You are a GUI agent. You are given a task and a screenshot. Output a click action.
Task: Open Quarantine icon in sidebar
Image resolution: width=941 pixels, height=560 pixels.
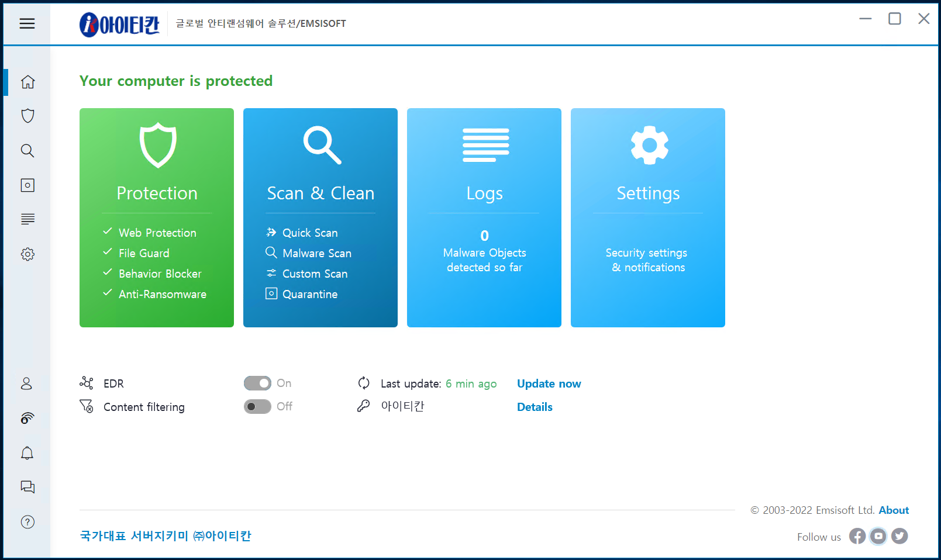coord(27,185)
